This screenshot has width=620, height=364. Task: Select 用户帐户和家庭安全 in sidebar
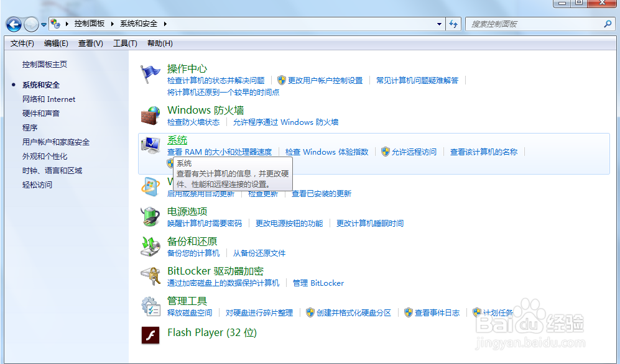(x=56, y=142)
